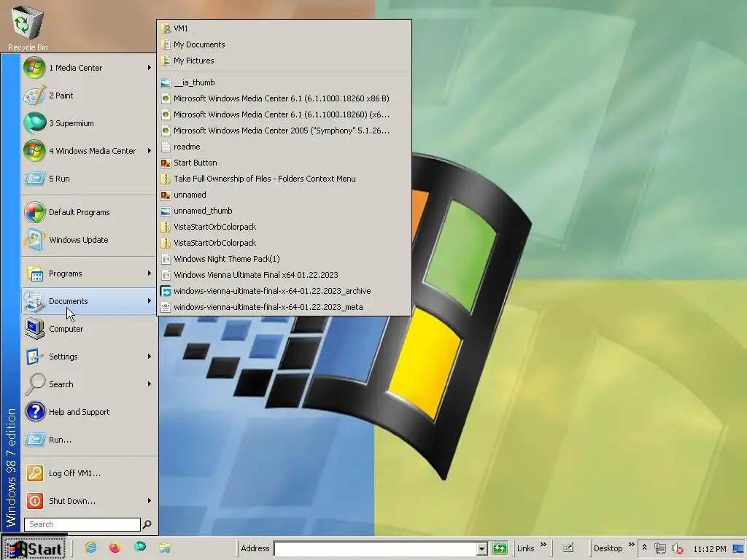Click the green Go button in Address bar
Screen dimensions: 747x560
(500, 548)
